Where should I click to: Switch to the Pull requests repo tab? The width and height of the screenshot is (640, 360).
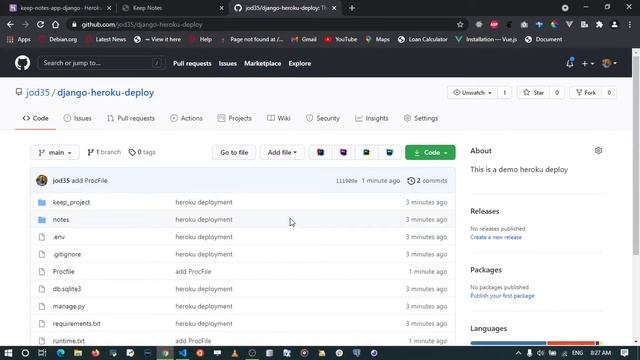pyautogui.click(x=131, y=118)
